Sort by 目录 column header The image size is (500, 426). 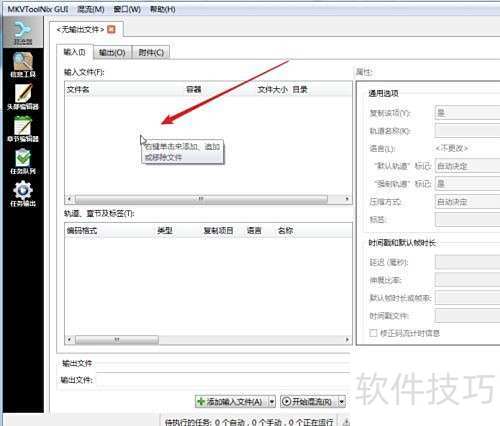coord(300,89)
